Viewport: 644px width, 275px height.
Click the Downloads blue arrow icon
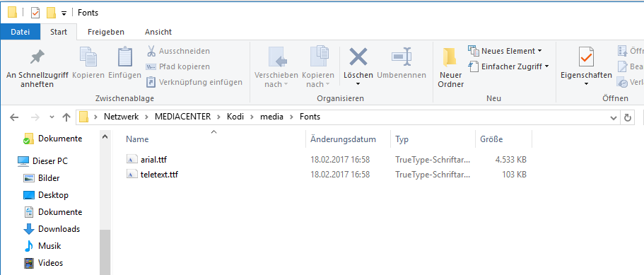29,229
